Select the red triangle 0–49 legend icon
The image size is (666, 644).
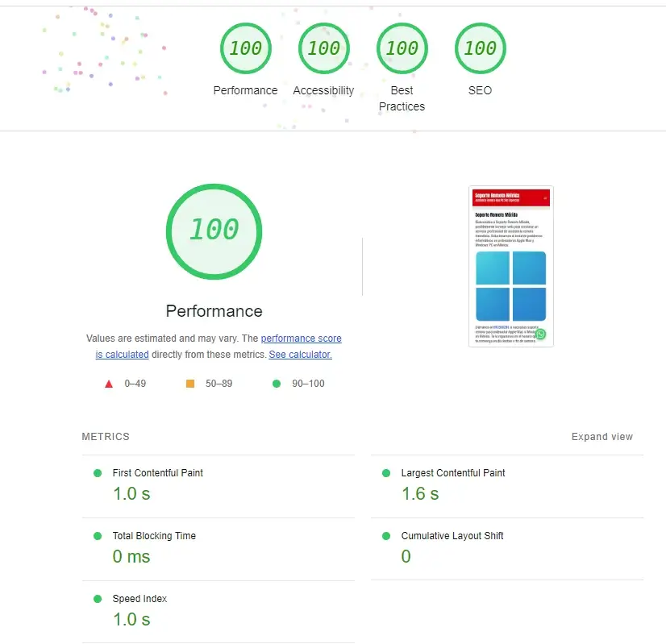(x=110, y=384)
